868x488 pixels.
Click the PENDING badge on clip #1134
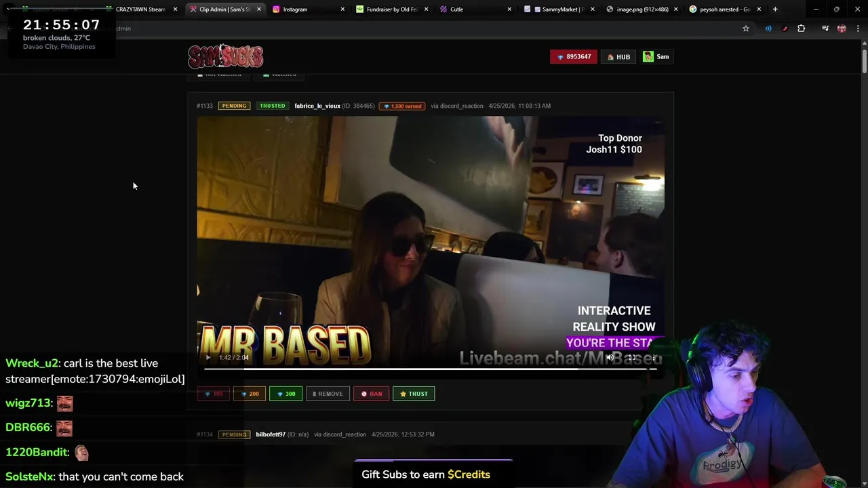tap(234, 434)
